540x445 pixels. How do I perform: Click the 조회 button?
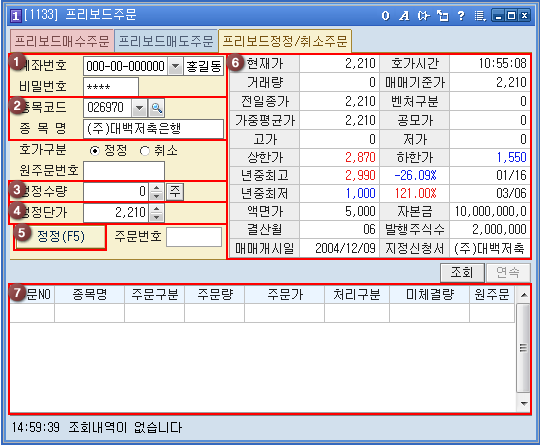point(462,273)
